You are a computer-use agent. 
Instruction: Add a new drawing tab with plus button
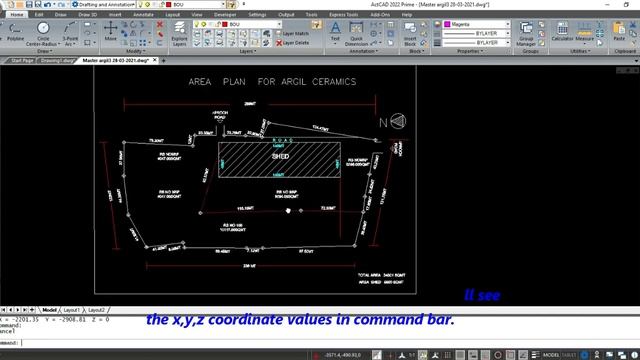click(x=163, y=61)
